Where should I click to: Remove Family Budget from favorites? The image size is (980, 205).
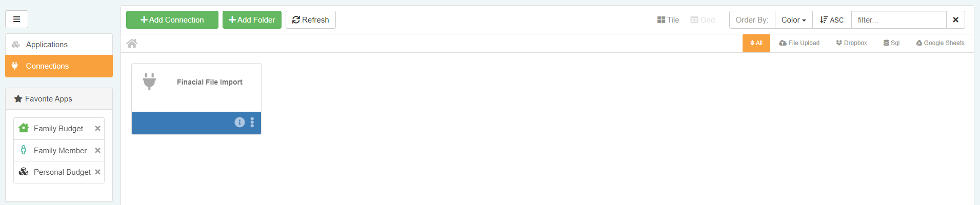pos(97,129)
